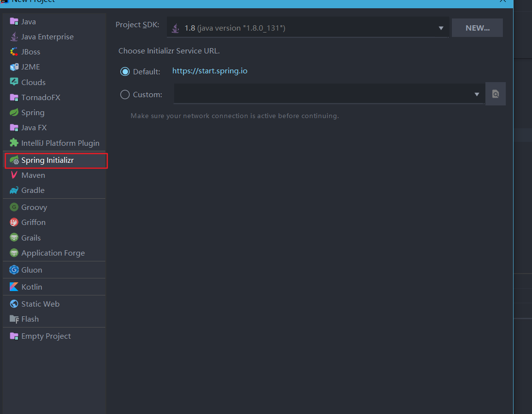Close the New Project dialog
The width and height of the screenshot is (532, 414).
(x=502, y=1)
